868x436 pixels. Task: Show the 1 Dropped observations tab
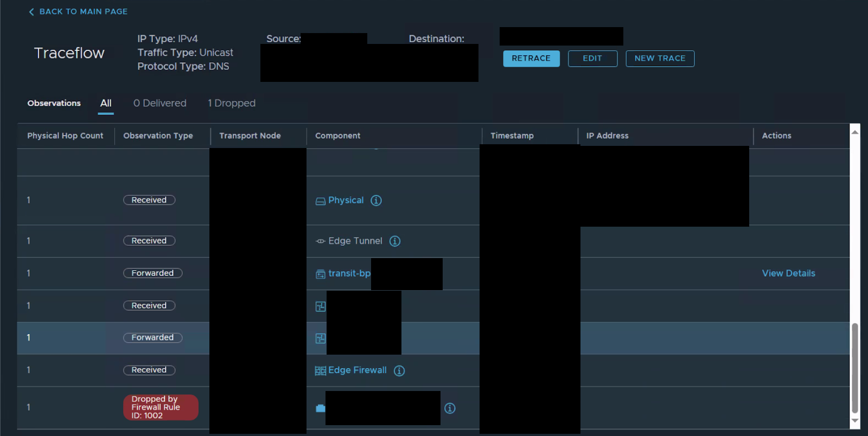coord(232,103)
